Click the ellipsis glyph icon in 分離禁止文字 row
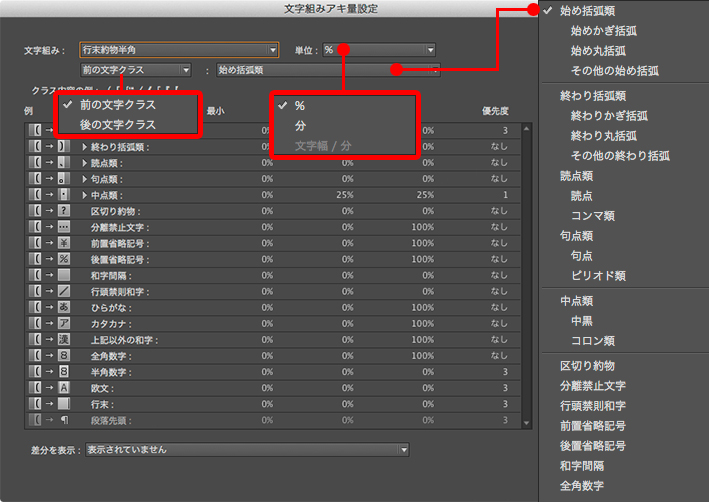 point(64,227)
